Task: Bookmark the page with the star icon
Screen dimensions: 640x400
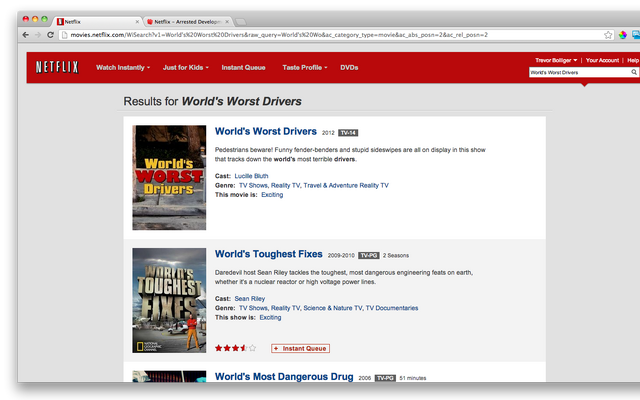Action: (608, 35)
